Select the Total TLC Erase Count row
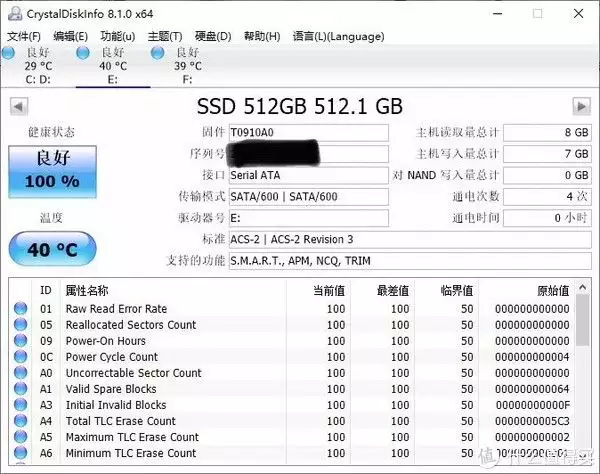 point(292,421)
